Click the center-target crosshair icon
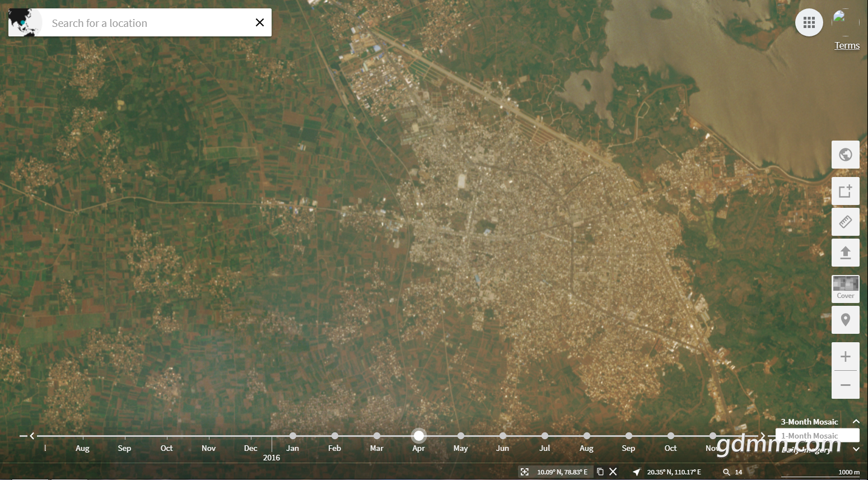 (525, 472)
